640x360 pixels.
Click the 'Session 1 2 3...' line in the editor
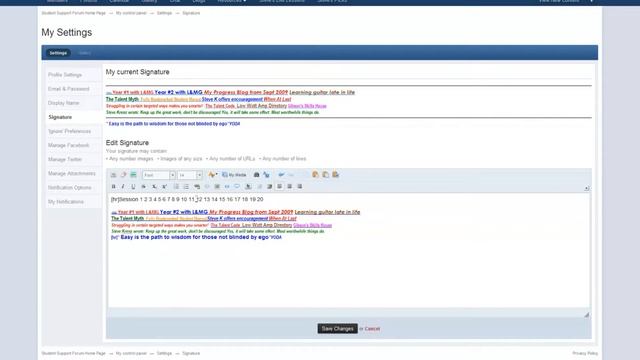coord(187,199)
